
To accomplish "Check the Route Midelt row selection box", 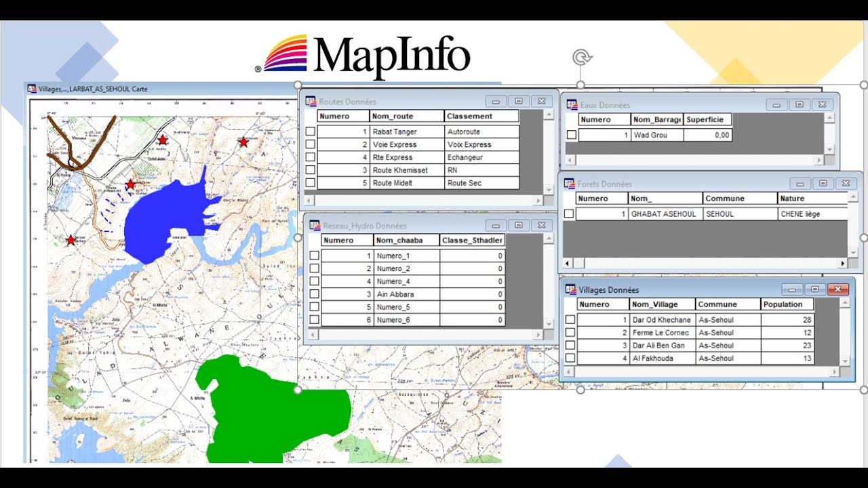I will tap(311, 183).
